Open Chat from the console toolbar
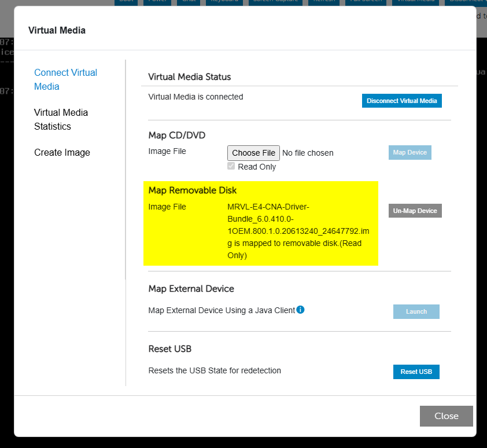Viewport: 487px width, 448px height. pos(189,2)
